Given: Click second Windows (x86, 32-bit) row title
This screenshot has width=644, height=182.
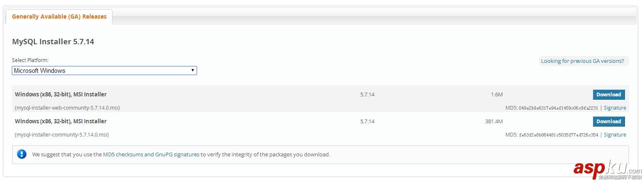Looking at the screenshot, I should click(x=61, y=121).
